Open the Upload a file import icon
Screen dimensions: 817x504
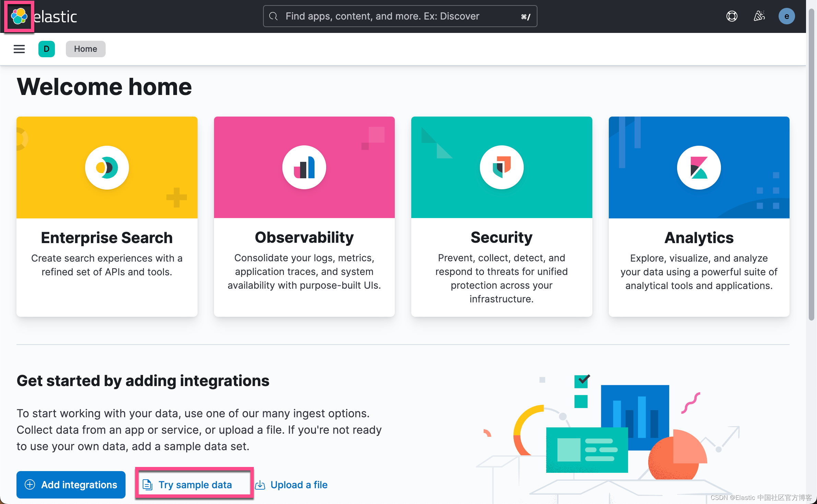click(260, 485)
